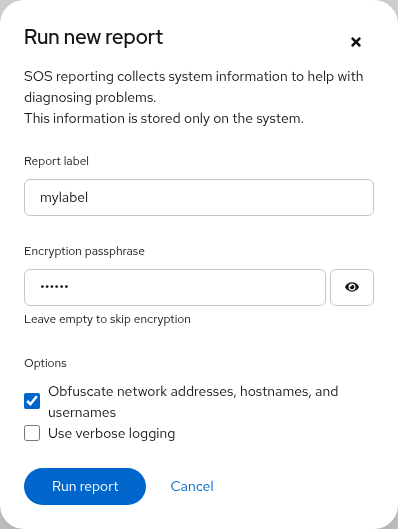Close the Run new report dialog

click(x=356, y=42)
